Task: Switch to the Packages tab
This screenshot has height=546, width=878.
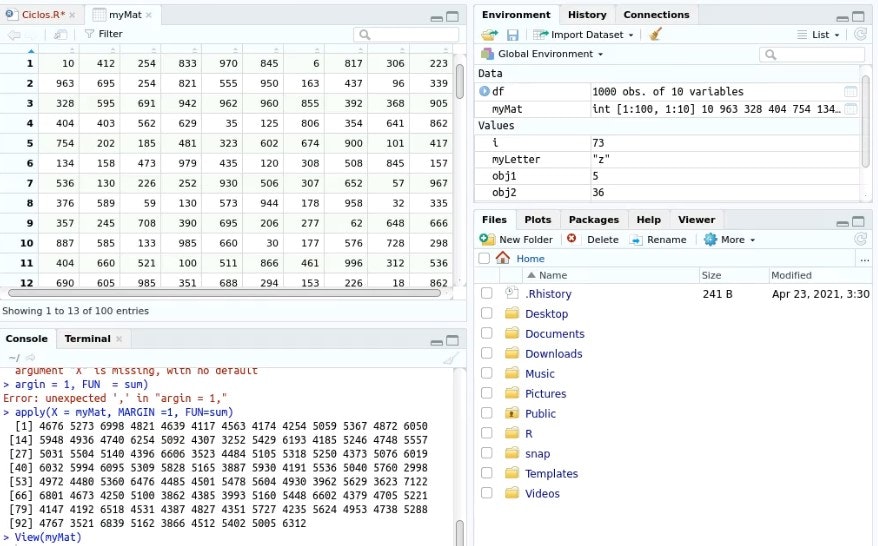Action: tap(593, 220)
